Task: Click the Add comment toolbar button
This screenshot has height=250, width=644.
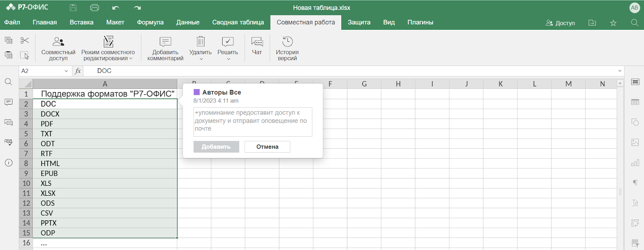Action: tap(165, 49)
